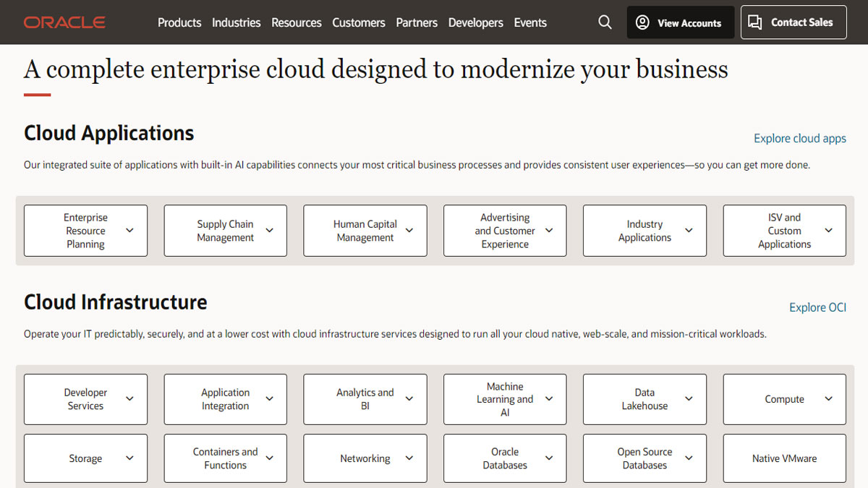Open the search magnifier icon

coord(605,22)
